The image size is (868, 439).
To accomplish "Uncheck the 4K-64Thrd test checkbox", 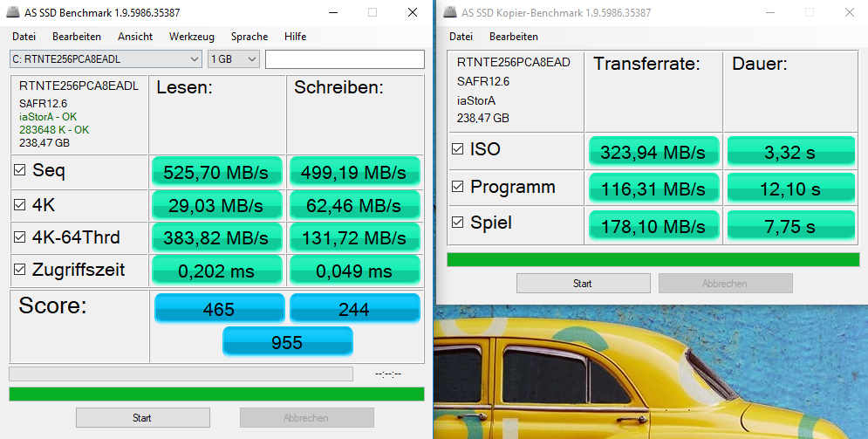I will (19, 237).
